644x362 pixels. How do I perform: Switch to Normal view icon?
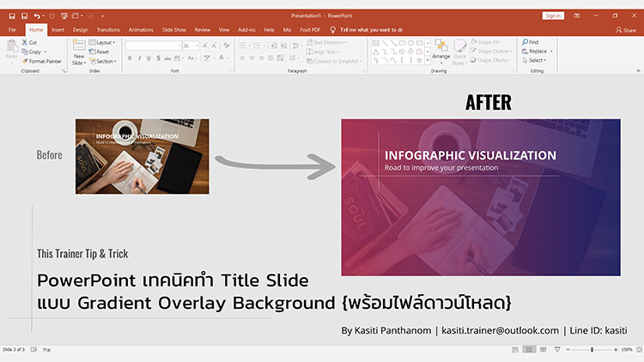point(515,349)
